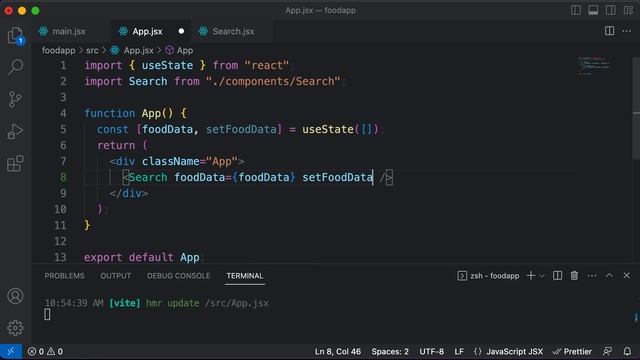The height and width of the screenshot is (360, 640).
Task: Open the notifications bell
Action: (627, 351)
